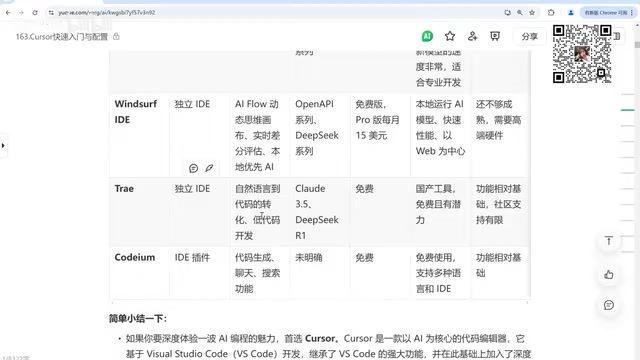Click the 独立 IDE cell in Windsurf row
The image size is (640, 360).
(x=200, y=135)
